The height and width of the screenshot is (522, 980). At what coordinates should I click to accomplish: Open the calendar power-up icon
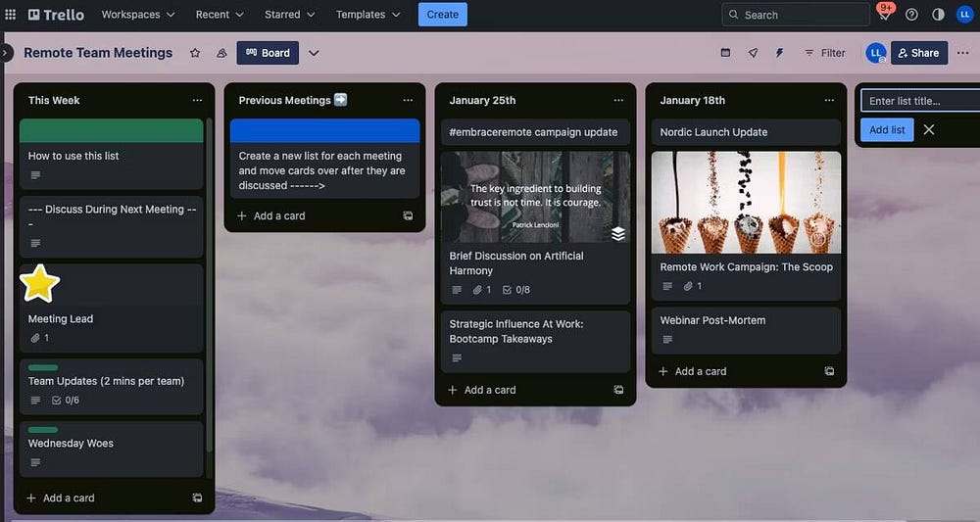click(725, 53)
